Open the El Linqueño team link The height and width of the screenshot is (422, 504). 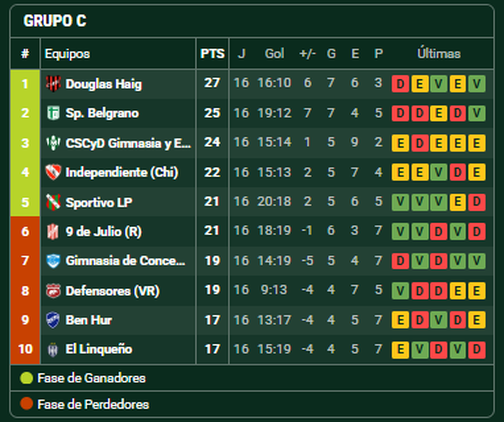[x=99, y=349]
